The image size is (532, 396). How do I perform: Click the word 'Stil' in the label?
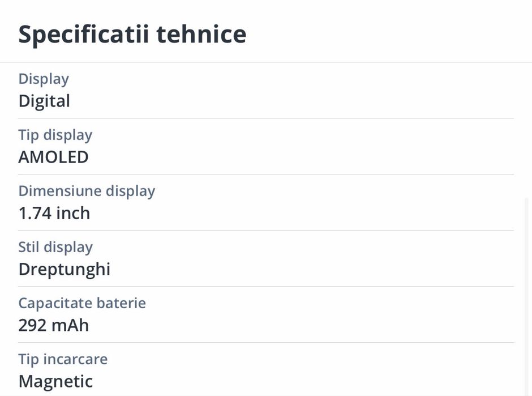[x=29, y=247]
